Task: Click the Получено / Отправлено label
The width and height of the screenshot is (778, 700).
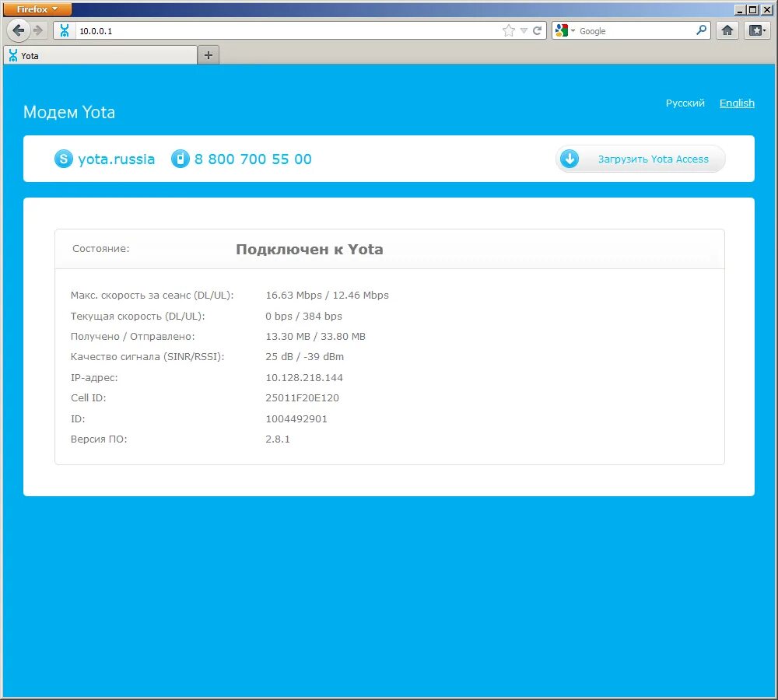Action: point(132,336)
